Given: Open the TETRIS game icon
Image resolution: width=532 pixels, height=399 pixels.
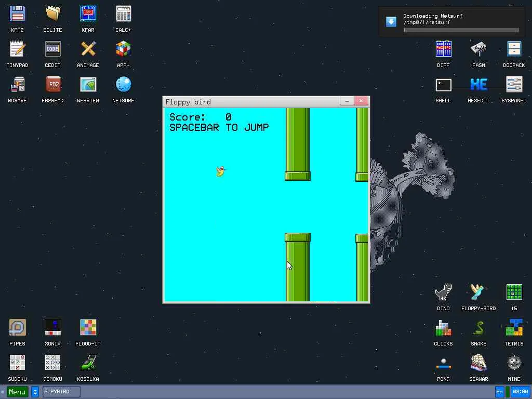Looking at the screenshot, I should [x=514, y=328].
